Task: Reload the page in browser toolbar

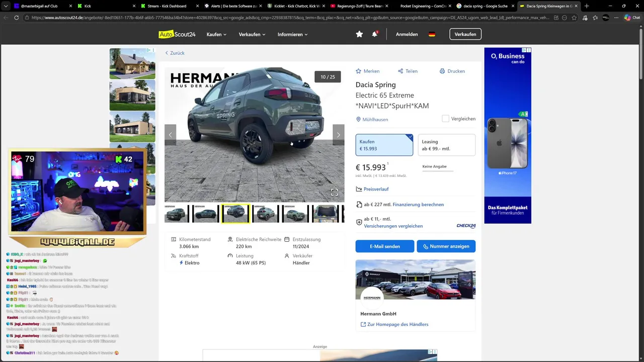Action: point(16,17)
